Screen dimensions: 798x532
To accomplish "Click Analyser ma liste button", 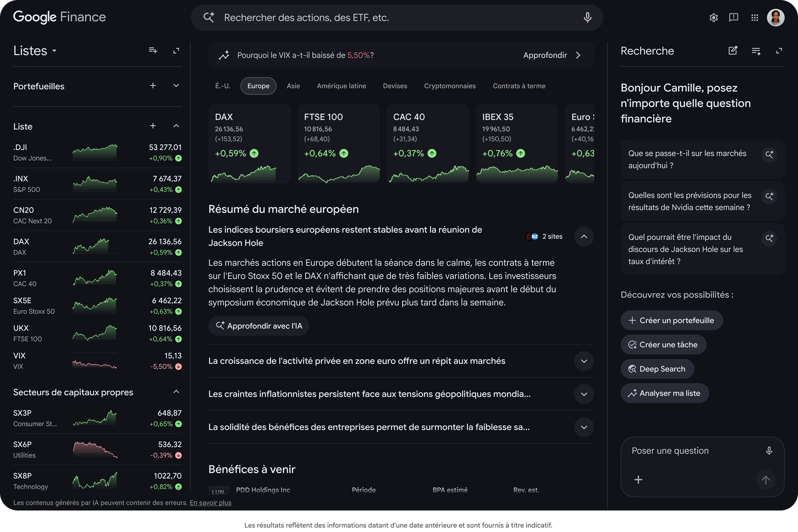I will [x=665, y=393].
